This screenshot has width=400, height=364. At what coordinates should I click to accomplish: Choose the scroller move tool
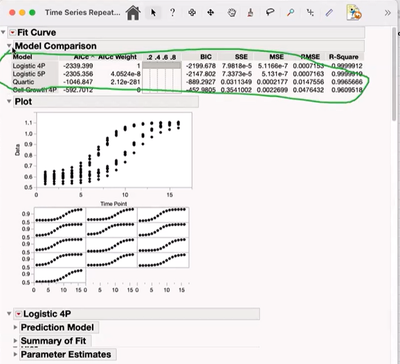coord(211,13)
